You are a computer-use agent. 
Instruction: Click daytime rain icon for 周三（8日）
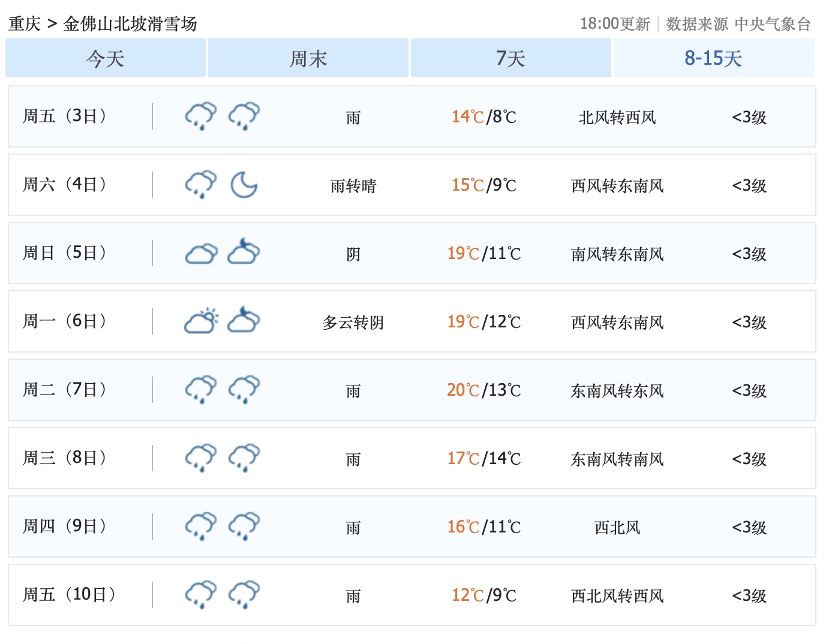tap(201, 458)
